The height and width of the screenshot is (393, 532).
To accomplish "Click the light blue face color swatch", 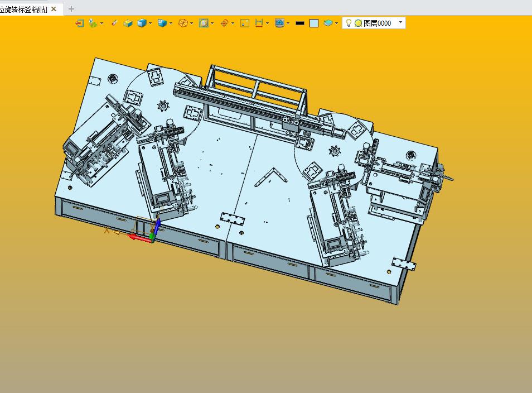I will coord(314,23).
